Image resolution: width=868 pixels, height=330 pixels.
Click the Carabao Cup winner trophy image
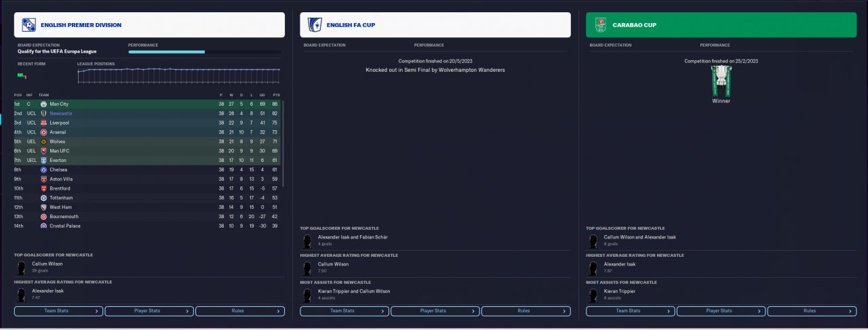(x=721, y=81)
